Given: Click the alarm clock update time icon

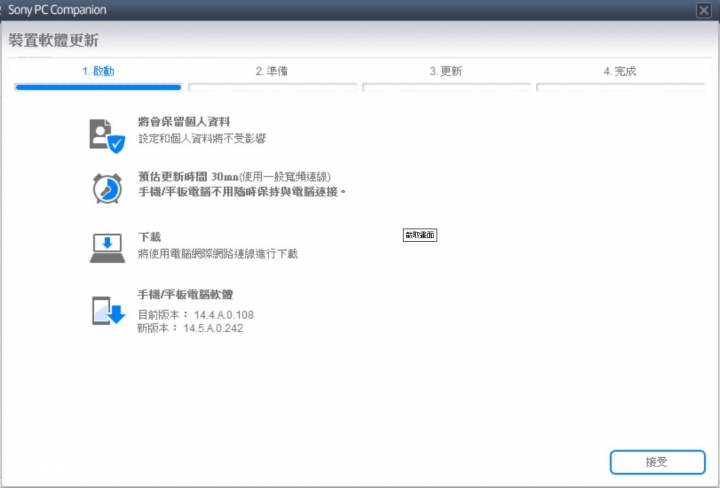Looking at the screenshot, I should coord(107,188).
